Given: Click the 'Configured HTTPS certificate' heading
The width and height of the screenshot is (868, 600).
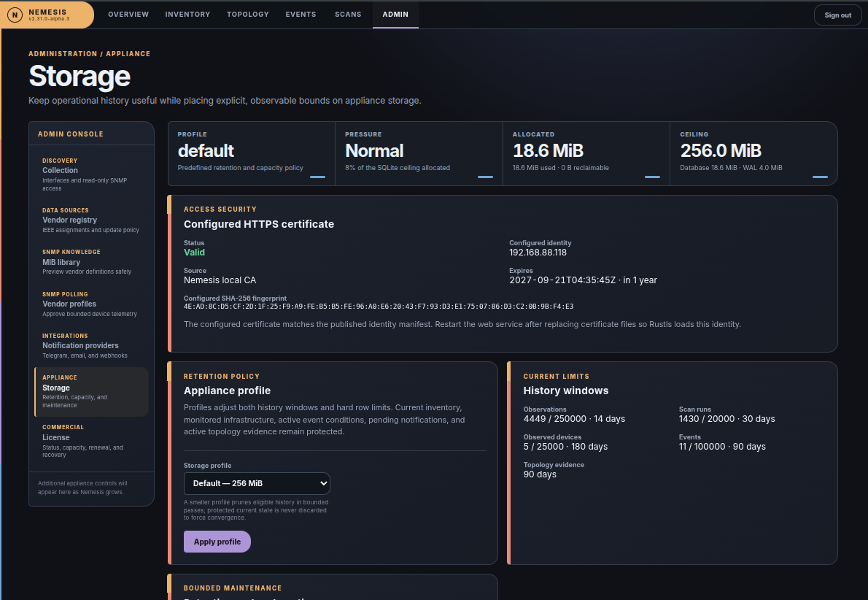Looking at the screenshot, I should coord(258,224).
